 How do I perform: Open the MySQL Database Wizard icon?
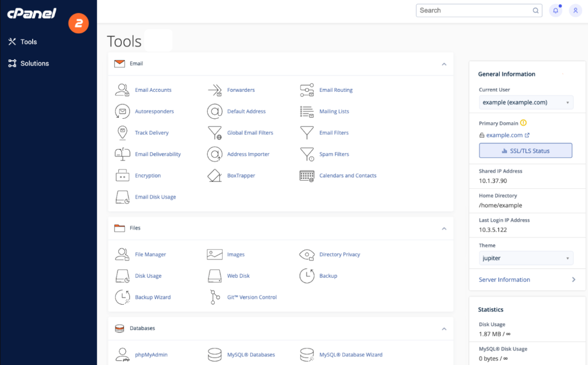point(307,355)
